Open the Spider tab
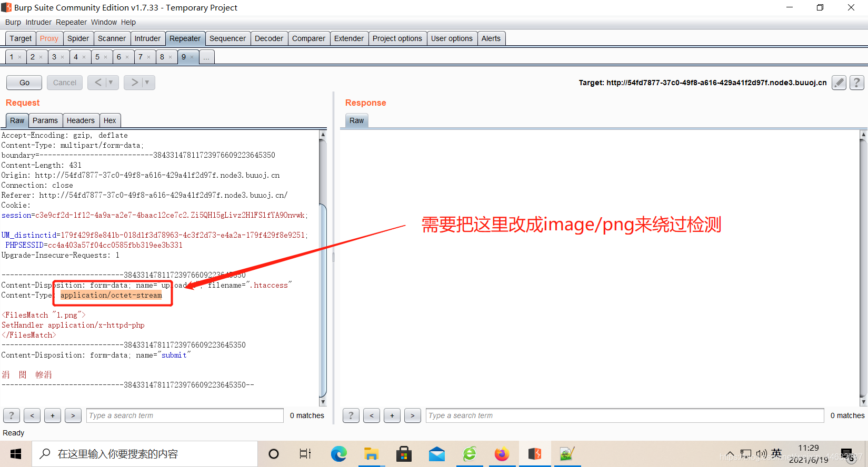The width and height of the screenshot is (868, 467). pyautogui.click(x=78, y=38)
